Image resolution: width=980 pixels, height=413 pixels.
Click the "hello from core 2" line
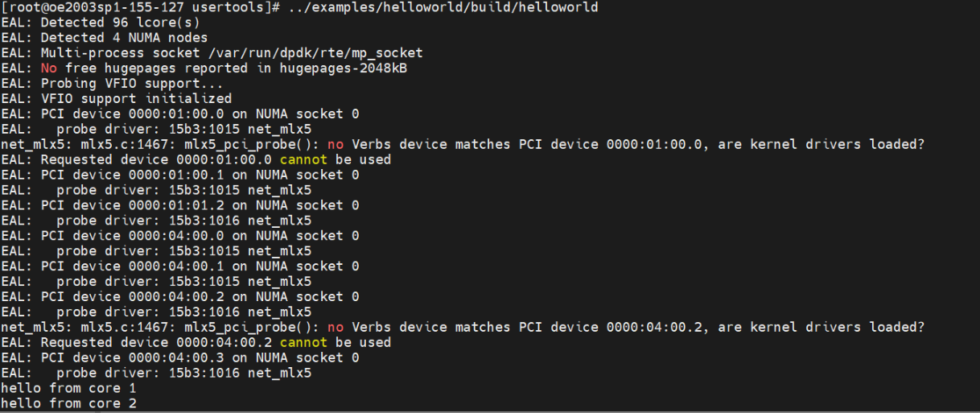click(68, 403)
